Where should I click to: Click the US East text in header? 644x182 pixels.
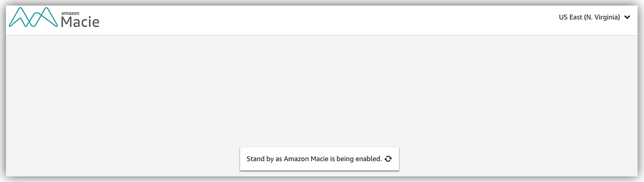570,18
